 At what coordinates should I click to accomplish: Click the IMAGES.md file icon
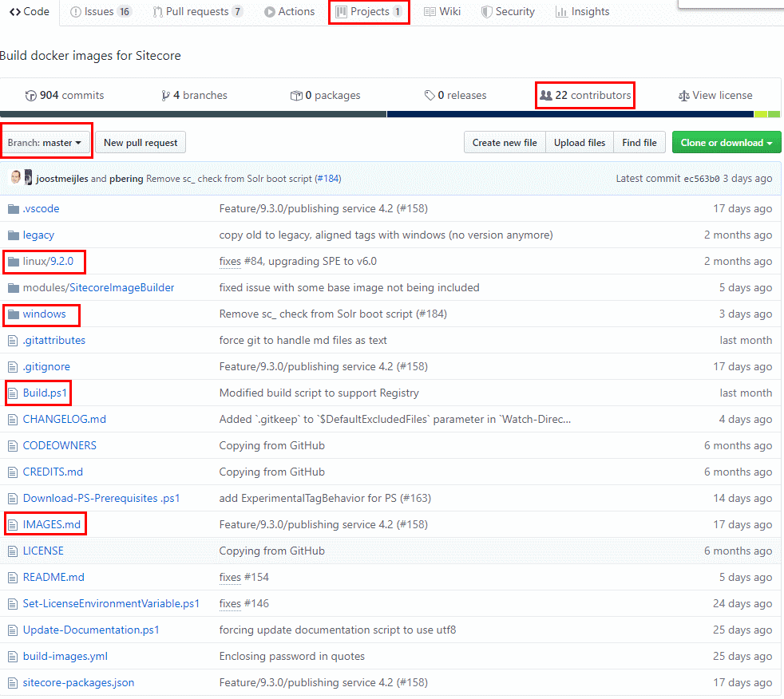(13, 525)
